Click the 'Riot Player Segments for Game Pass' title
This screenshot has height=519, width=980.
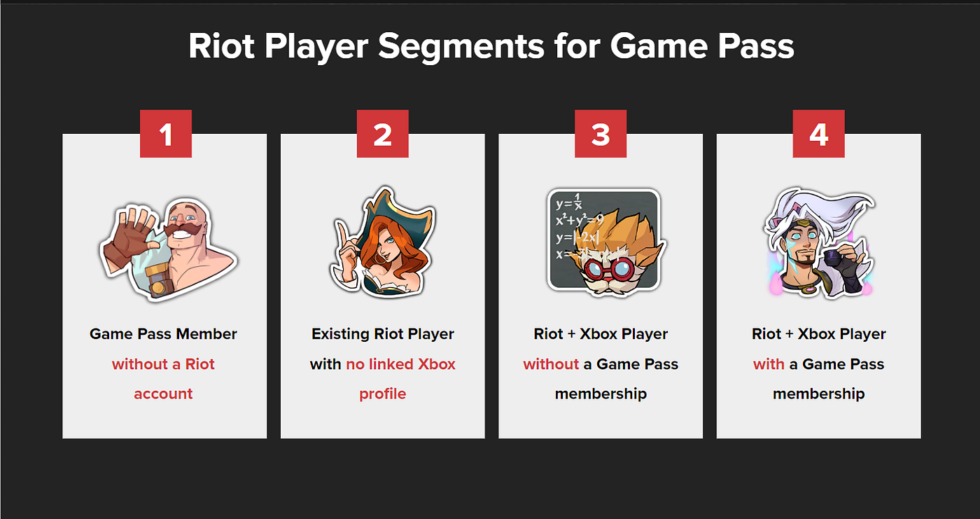pyautogui.click(x=491, y=47)
